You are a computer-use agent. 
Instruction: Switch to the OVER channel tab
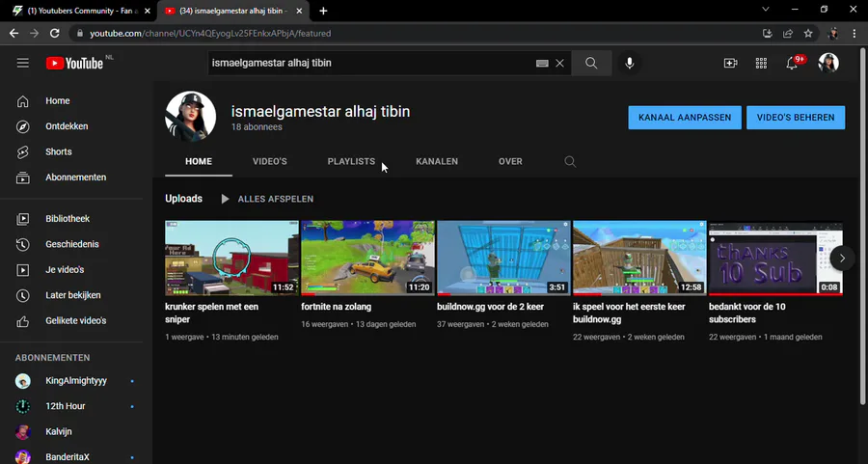click(x=510, y=162)
